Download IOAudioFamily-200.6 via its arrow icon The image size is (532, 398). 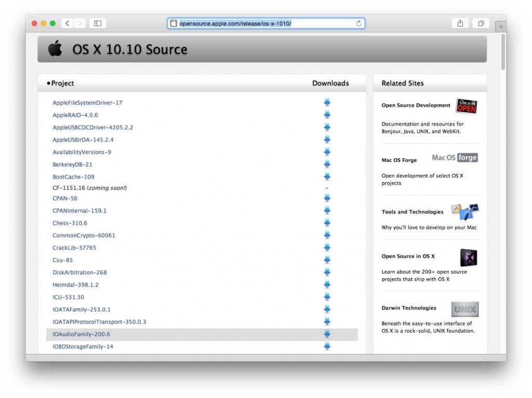[x=327, y=334]
